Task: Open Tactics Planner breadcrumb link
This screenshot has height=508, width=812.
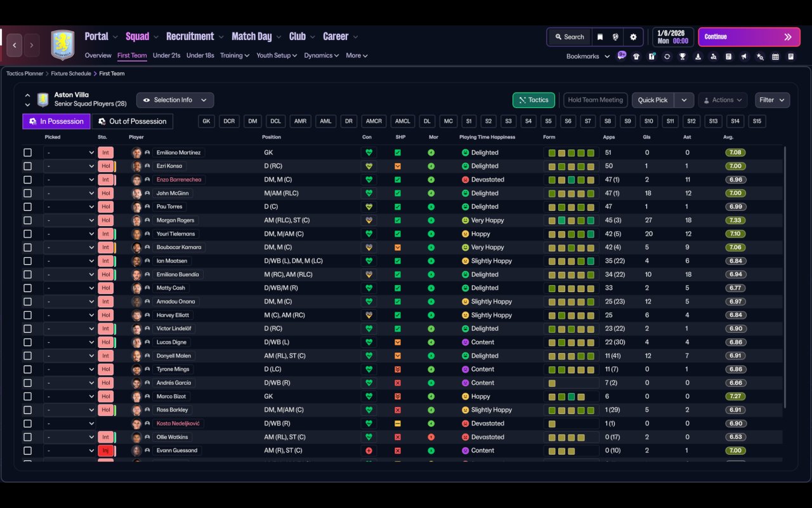Action: tap(25, 74)
